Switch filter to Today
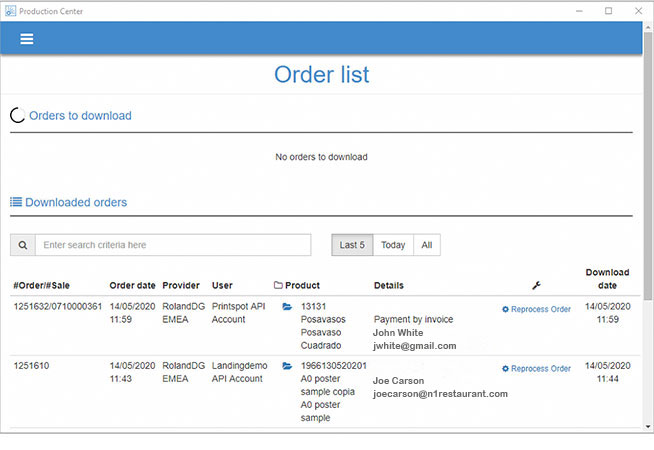 point(393,245)
